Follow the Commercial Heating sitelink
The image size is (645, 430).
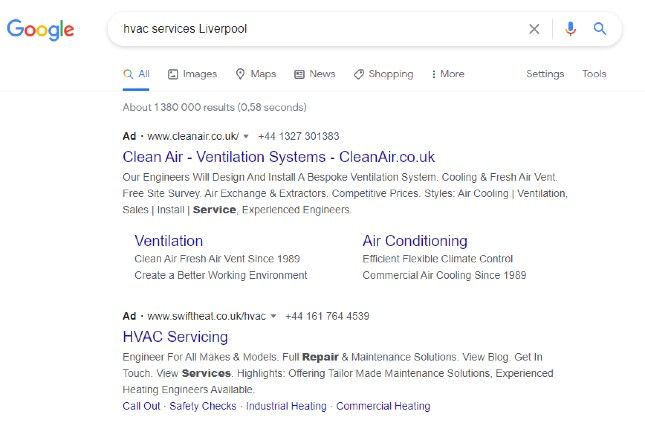(x=383, y=406)
